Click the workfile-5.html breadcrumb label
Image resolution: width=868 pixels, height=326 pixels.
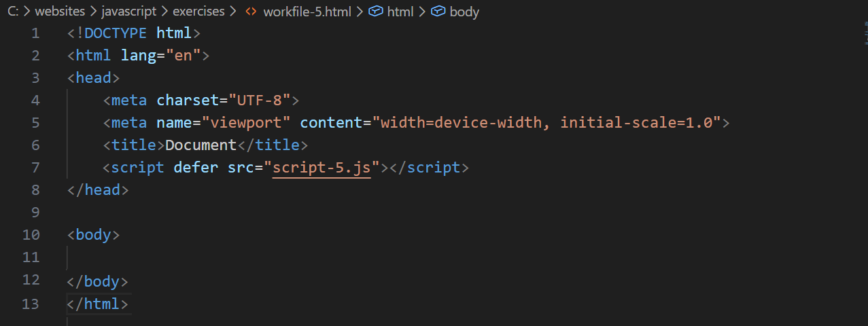pos(308,12)
